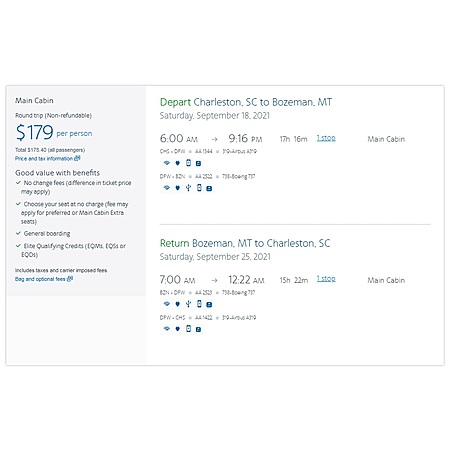Click the personal device entertainment icon on DFW-BZN

199,188
